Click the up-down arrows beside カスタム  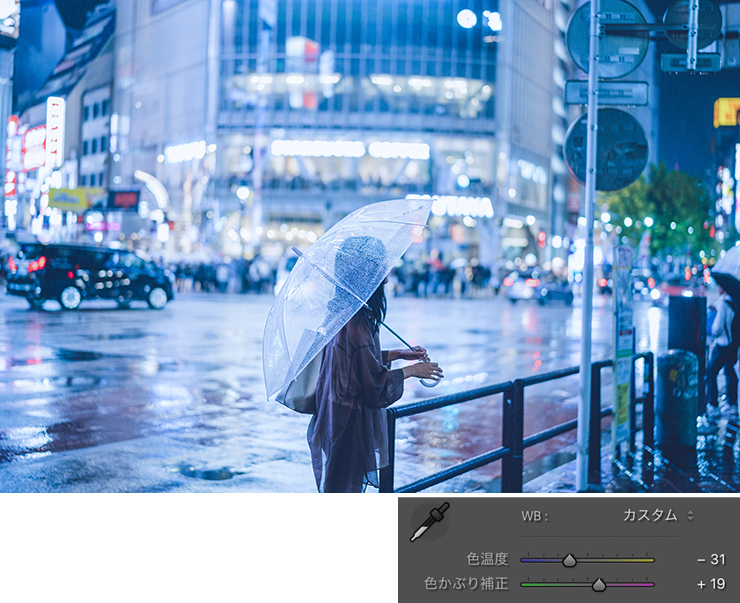[690, 515]
